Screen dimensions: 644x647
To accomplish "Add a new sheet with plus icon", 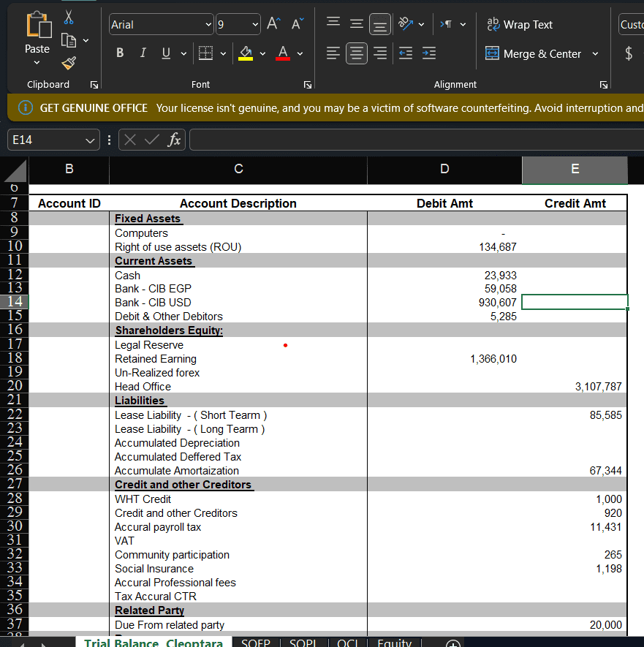I will (x=453, y=644).
